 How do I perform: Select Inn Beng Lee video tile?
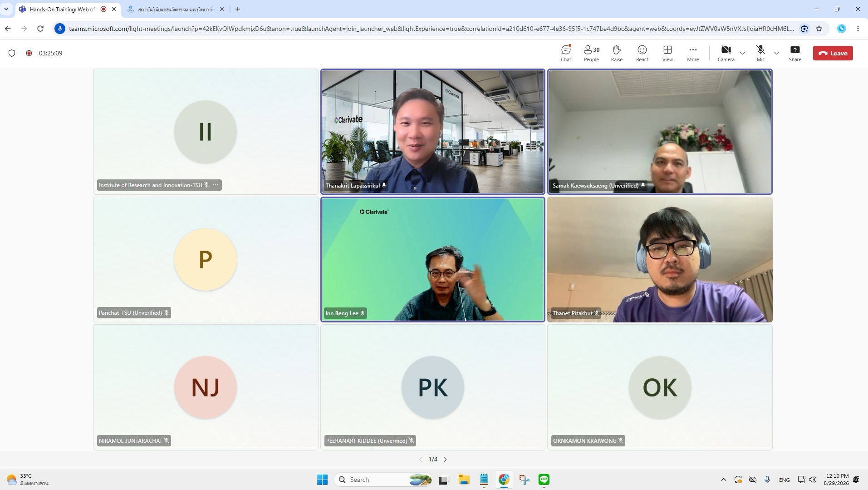click(x=433, y=259)
